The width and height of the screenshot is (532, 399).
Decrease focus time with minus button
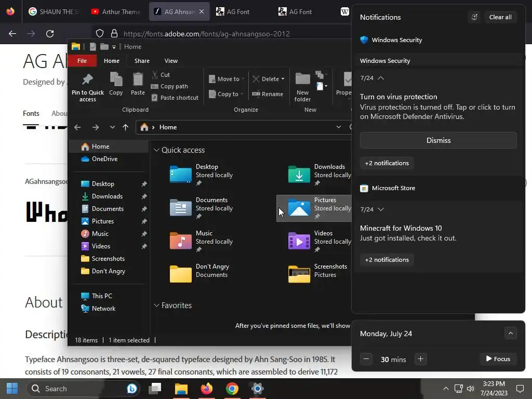366,359
